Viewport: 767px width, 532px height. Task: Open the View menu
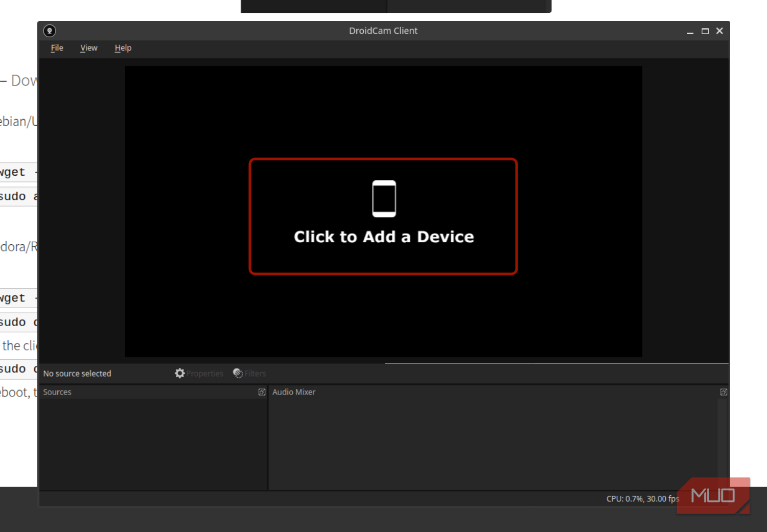click(88, 48)
